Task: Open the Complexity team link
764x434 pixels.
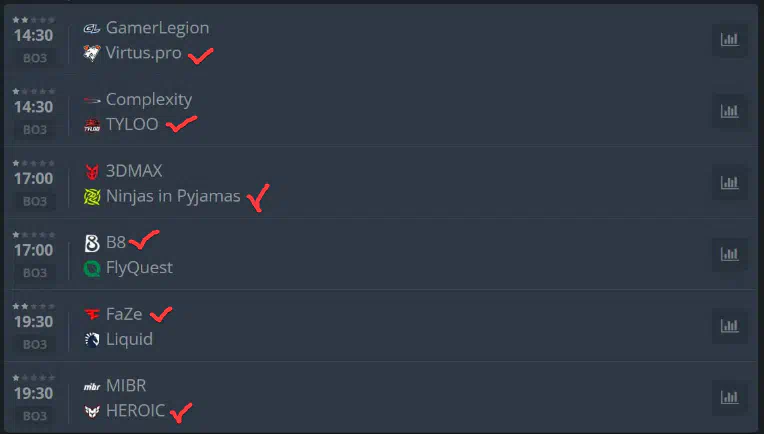Action: (x=149, y=99)
